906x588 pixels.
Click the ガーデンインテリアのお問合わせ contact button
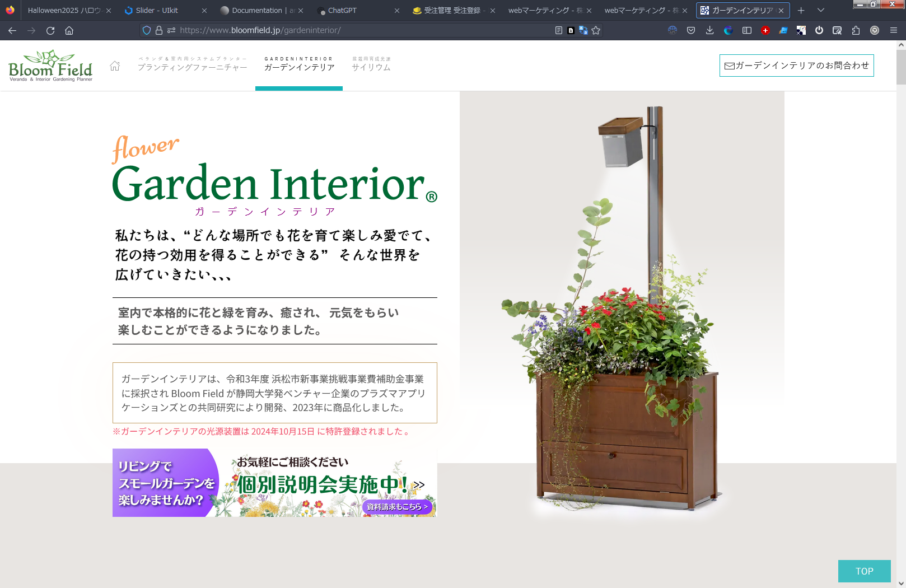point(796,66)
